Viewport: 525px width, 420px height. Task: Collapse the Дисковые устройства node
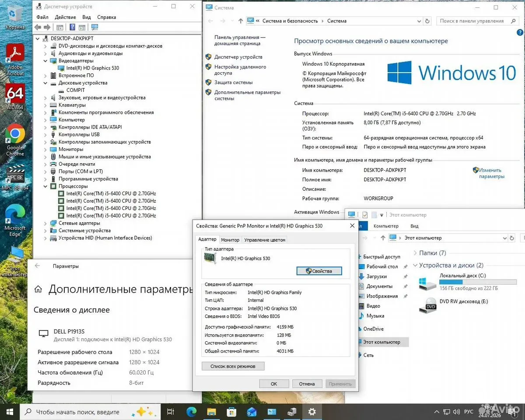[x=45, y=83]
